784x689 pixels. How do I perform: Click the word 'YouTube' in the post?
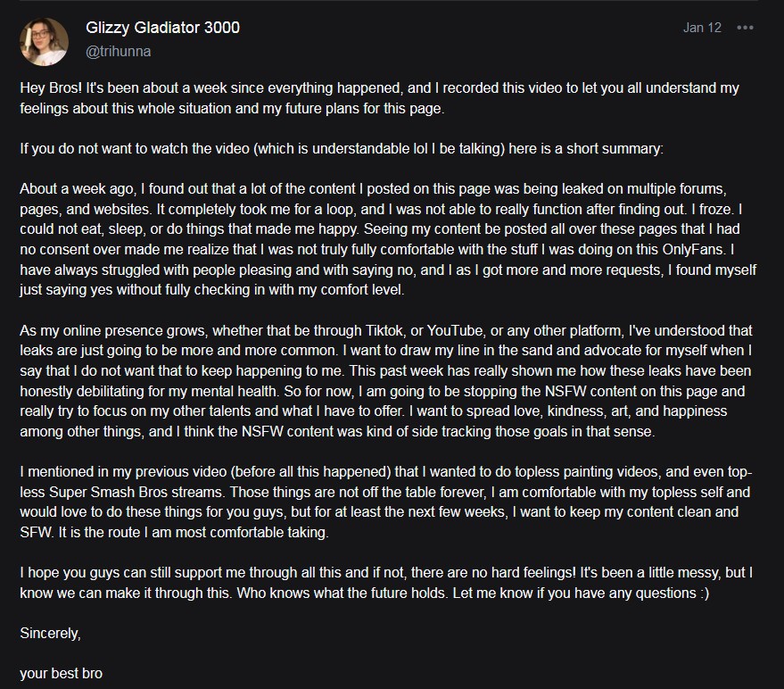[455, 330]
